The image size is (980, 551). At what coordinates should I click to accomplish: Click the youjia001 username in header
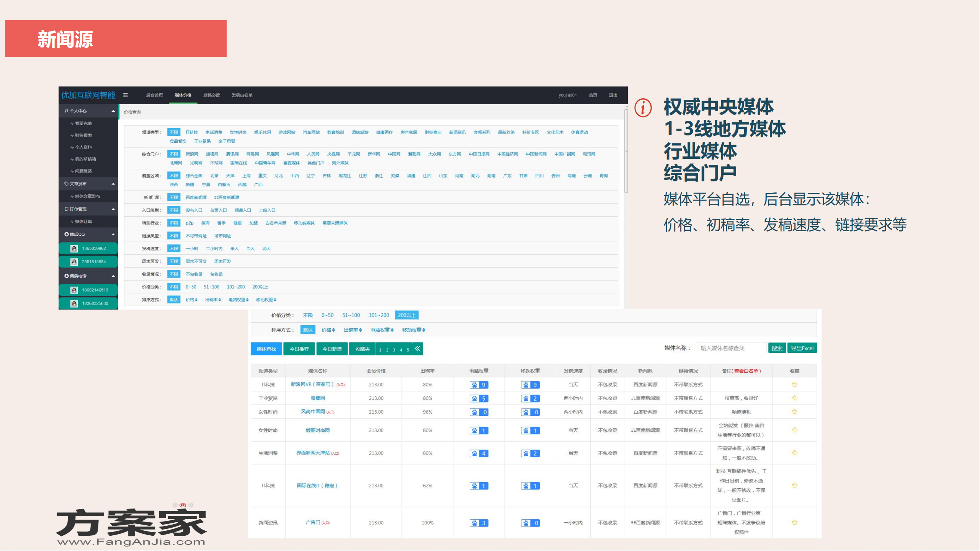567,95
